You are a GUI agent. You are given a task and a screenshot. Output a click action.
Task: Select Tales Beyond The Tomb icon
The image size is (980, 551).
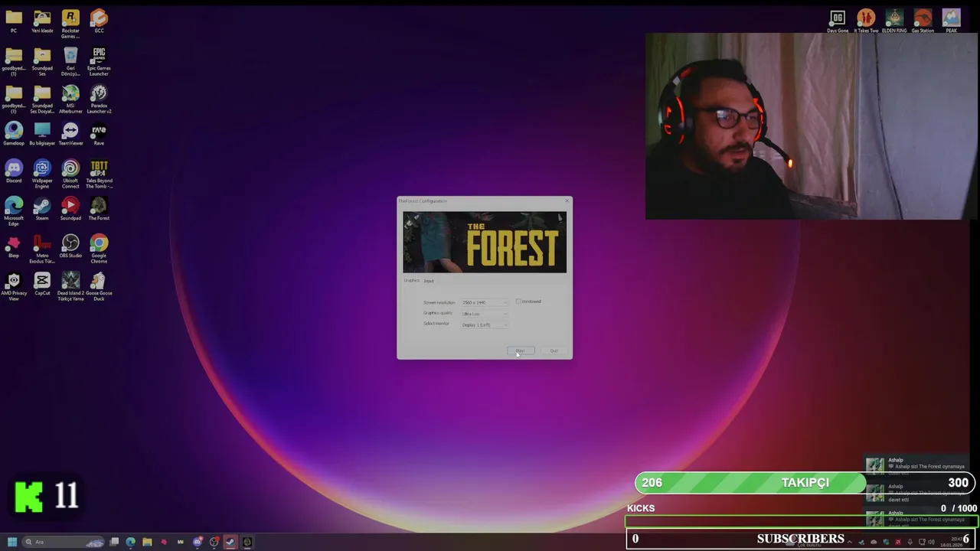99,174
